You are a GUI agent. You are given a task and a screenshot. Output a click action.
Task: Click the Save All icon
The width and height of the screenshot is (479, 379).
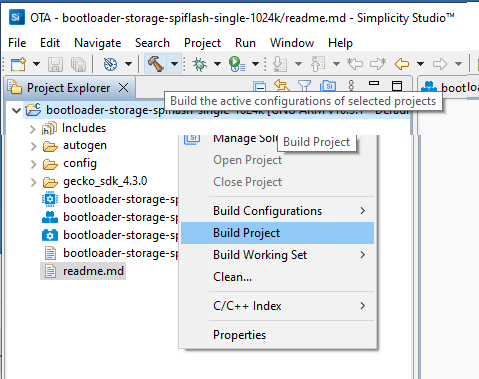pos(79,64)
